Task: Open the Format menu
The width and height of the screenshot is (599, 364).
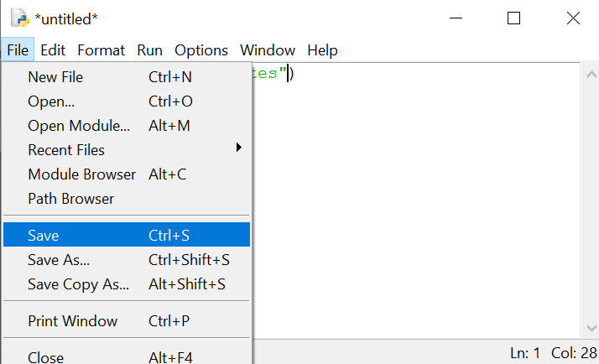Action: coord(101,50)
